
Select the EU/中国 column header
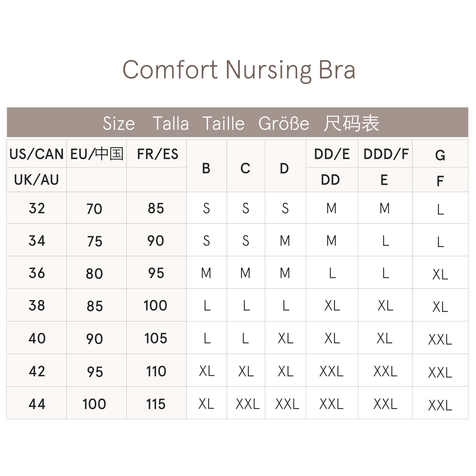(97, 154)
